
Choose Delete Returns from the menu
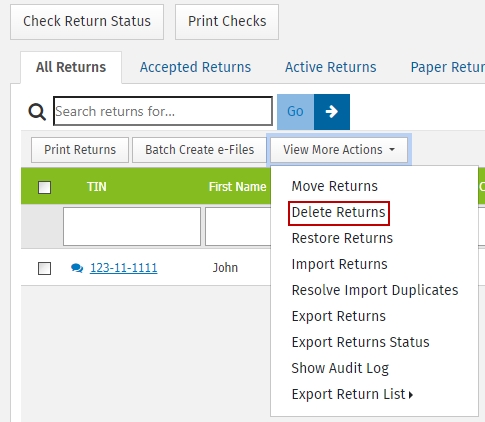click(x=339, y=213)
